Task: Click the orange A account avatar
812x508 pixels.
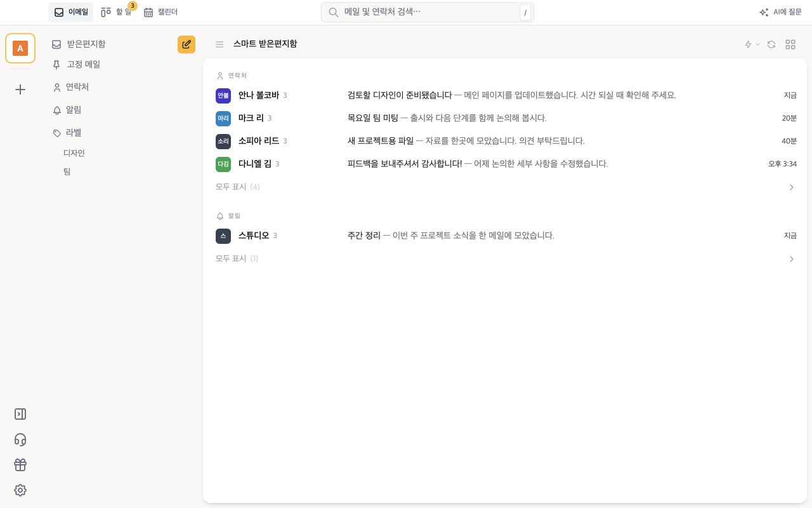Action: 20,48
